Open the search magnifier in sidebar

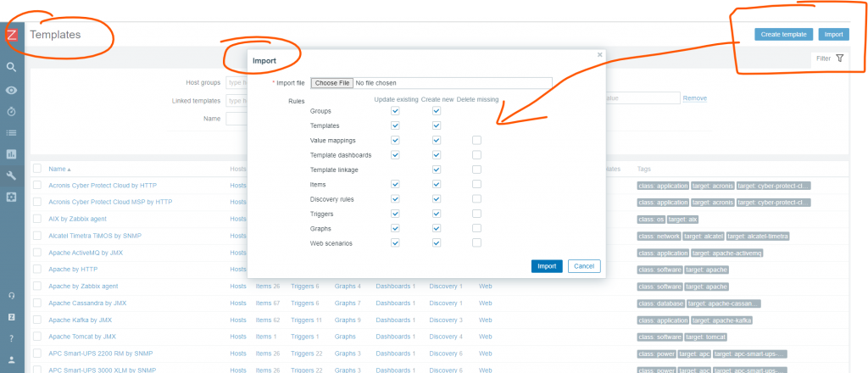point(12,67)
